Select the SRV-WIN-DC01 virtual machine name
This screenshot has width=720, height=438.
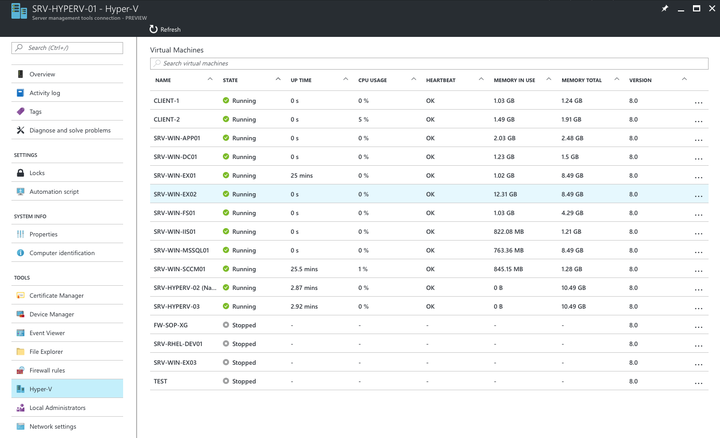175,157
